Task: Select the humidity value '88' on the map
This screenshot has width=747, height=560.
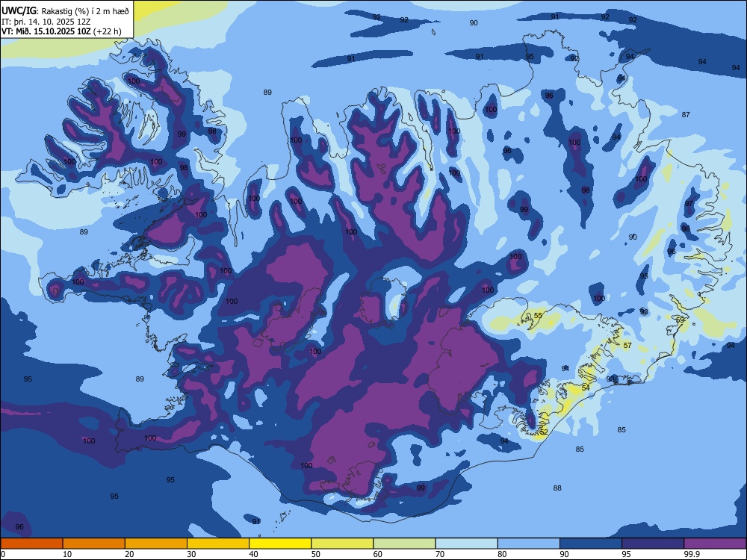Action: [x=557, y=488]
